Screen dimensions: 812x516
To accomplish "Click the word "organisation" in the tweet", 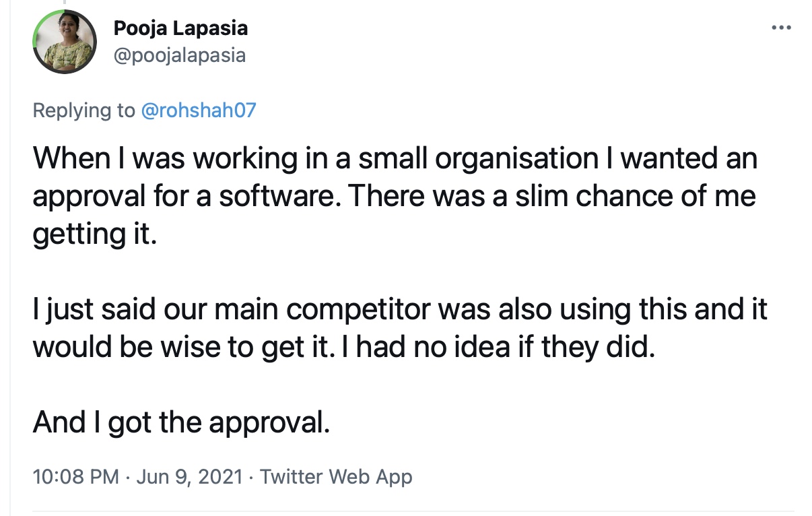I will [516, 158].
